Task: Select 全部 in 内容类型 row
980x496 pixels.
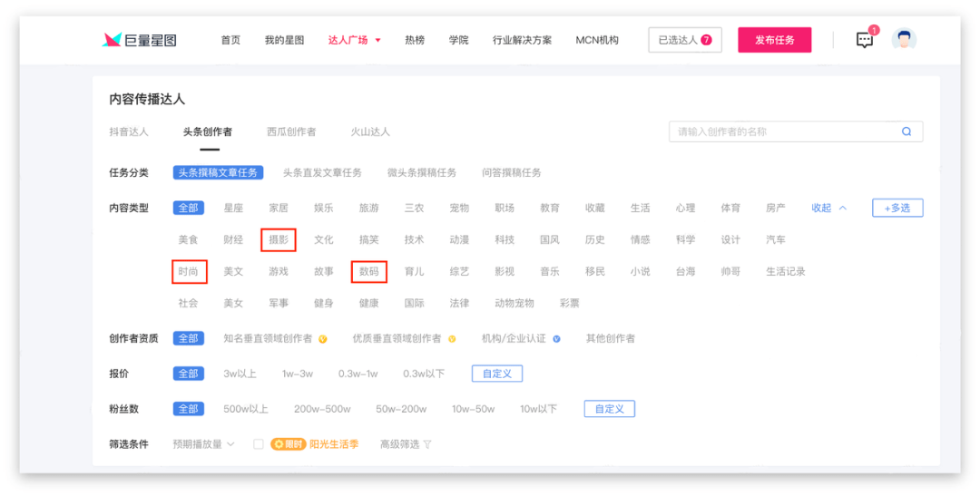Action: pos(188,208)
